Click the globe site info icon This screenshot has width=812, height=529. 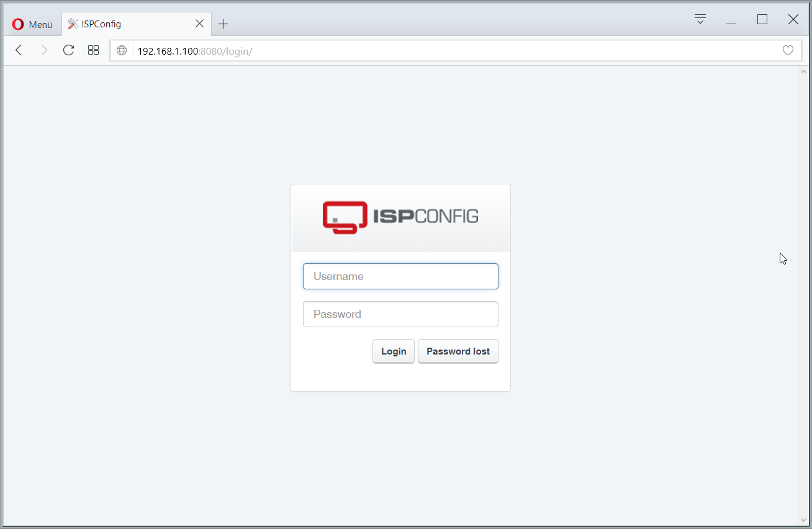122,51
